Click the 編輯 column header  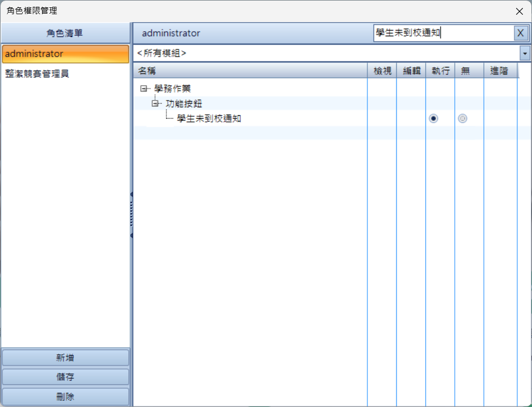click(x=411, y=71)
